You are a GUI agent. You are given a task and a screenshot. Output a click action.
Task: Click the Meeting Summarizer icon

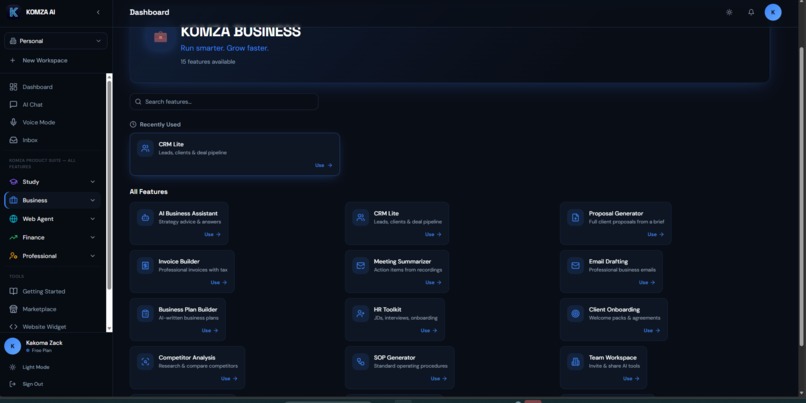pos(361,266)
